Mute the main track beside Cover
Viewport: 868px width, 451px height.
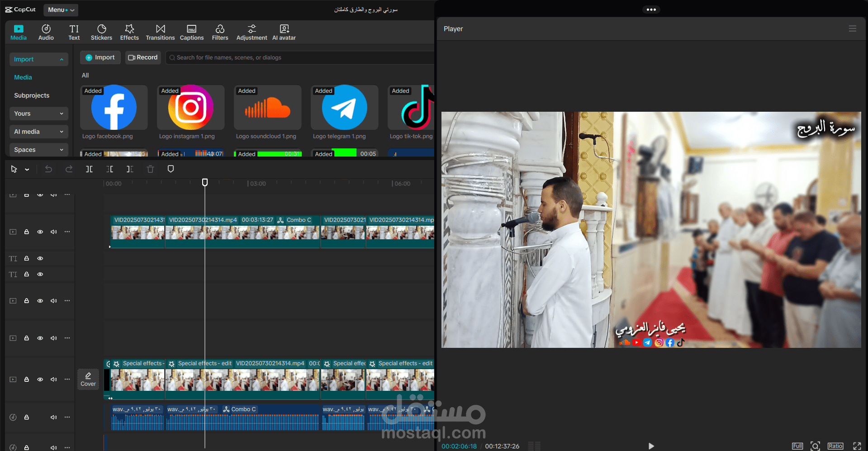coord(54,380)
